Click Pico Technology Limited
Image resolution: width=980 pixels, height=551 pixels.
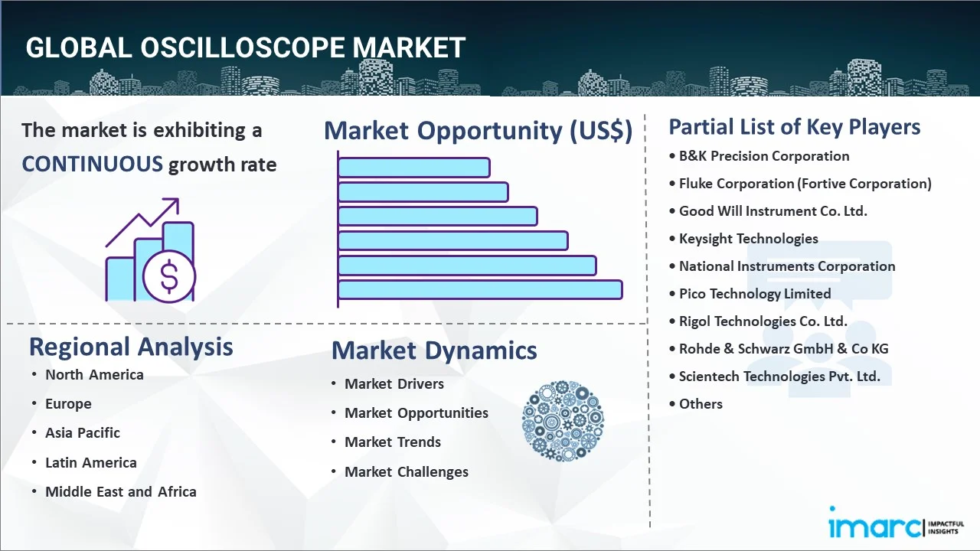coord(755,294)
